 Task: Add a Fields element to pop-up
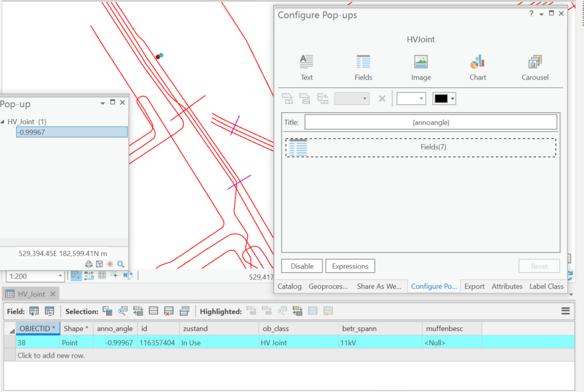pos(363,68)
